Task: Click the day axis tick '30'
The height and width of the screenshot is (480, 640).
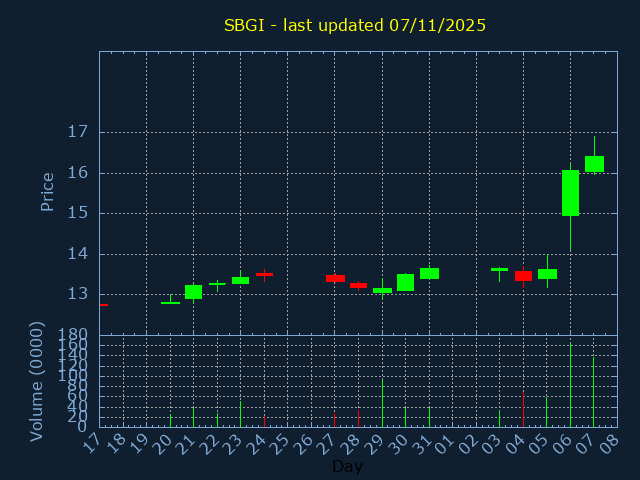Action: click(x=398, y=443)
